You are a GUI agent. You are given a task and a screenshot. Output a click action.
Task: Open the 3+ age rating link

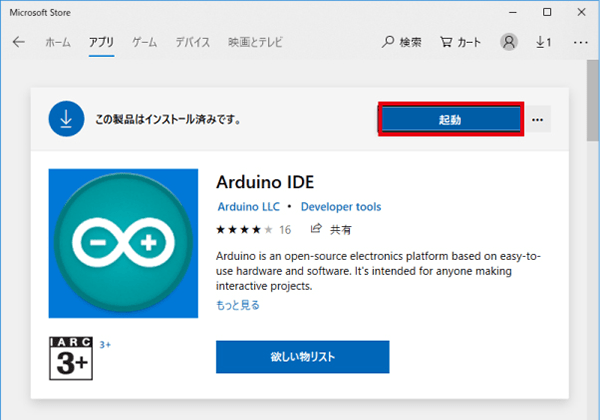(105, 345)
